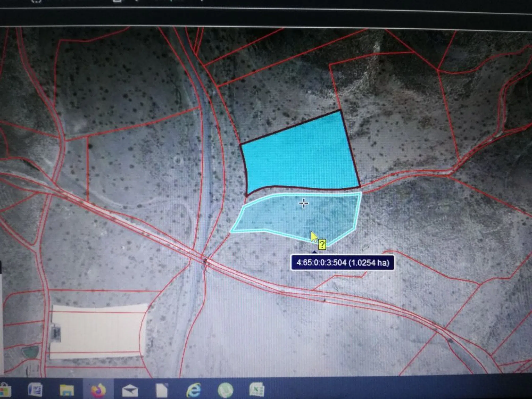Click the crosshair marker inside lower parcel
Screen dimensions: 532x399
304,203
